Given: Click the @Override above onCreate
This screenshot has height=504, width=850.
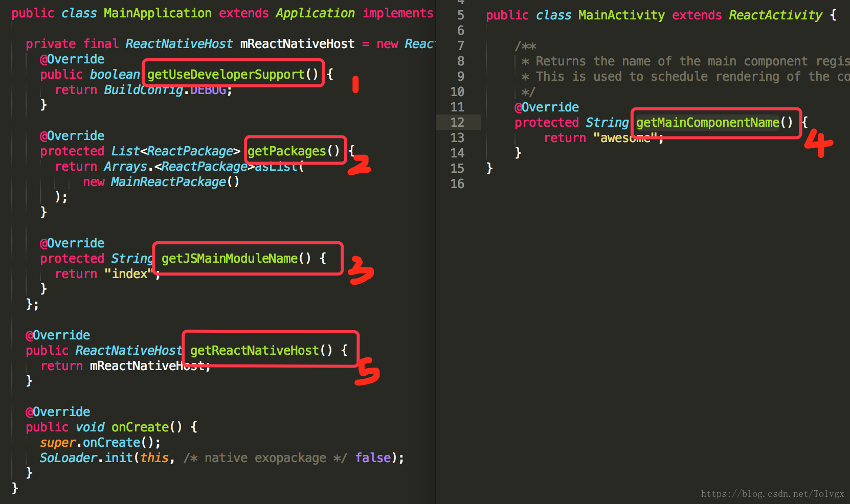Looking at the screenshot, I should coord(58,412).
